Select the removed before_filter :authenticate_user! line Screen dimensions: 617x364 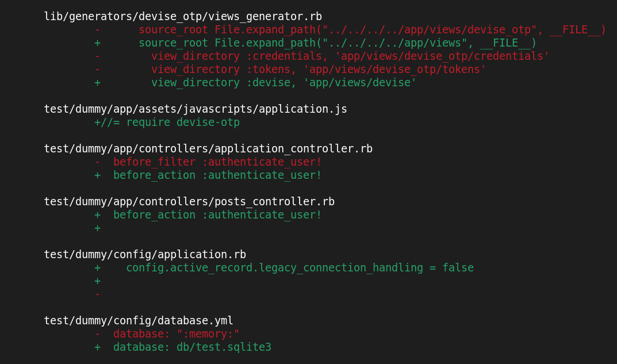(x=208, y=162)
